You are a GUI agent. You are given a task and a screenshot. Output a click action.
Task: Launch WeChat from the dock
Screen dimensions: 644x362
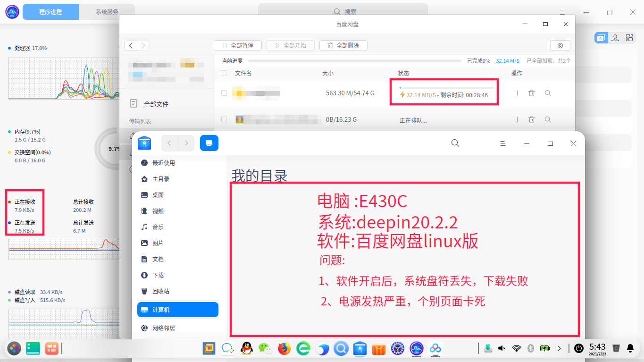click(265, 348)
